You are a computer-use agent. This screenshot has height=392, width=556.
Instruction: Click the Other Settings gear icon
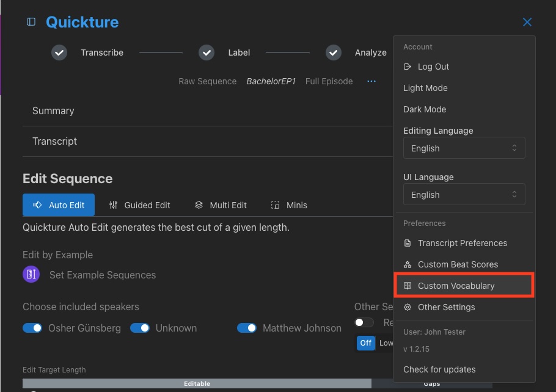tap(408, 307)
